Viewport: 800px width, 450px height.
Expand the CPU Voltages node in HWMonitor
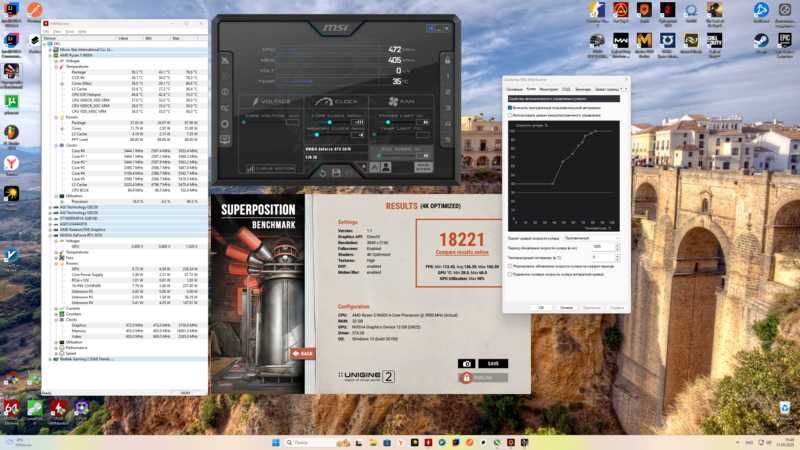pyautogui.click(x=56, y=61)
